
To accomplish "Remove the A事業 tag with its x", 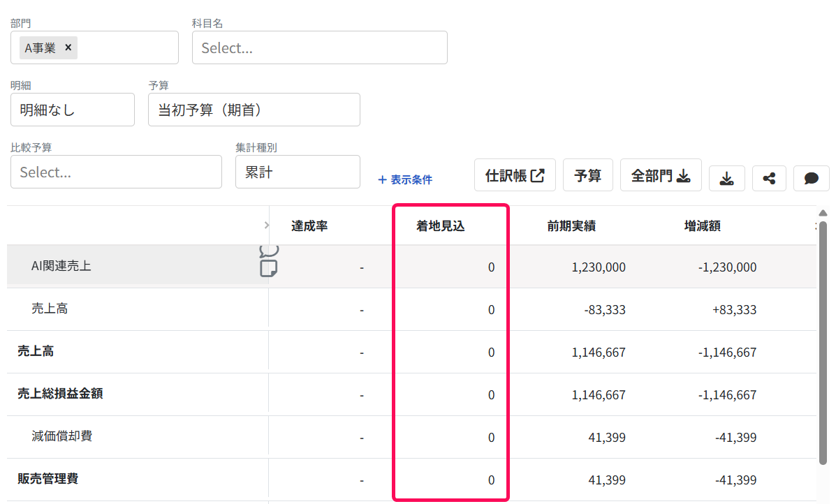I will [x=68, y=47].
